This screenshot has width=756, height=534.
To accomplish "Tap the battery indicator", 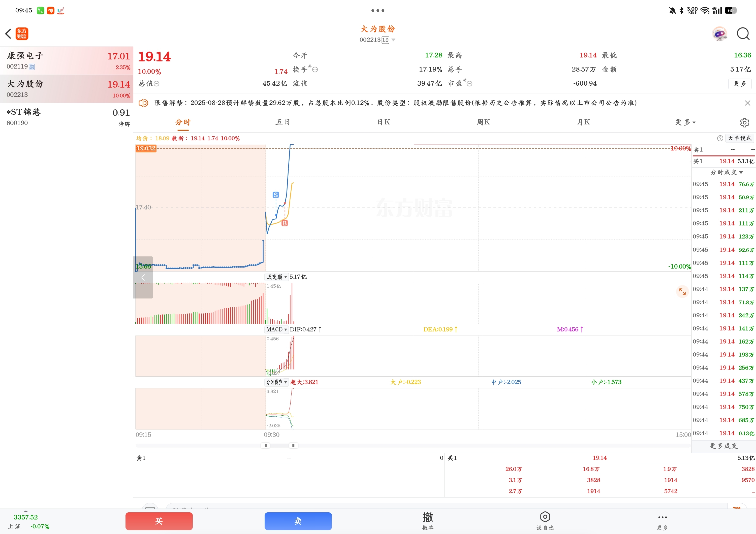I will coord(731,11).
